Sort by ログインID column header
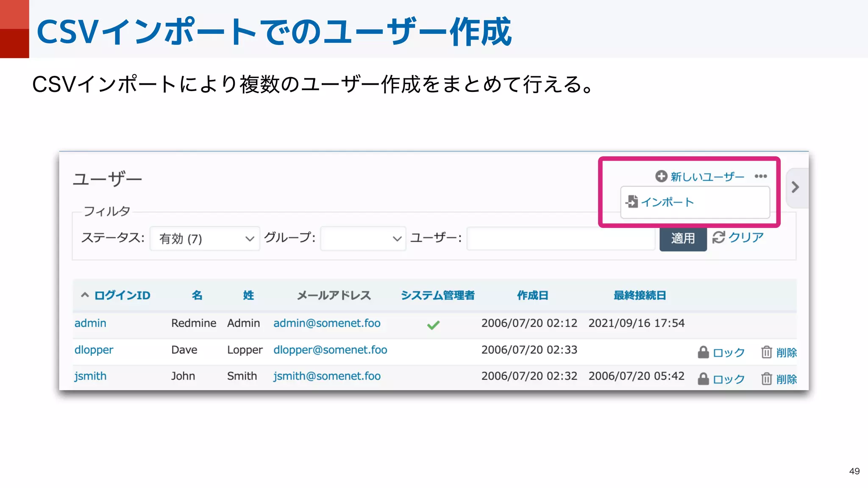Image resolution: width=868 pixels, height=488 pixels. click(x=122, y=295)
